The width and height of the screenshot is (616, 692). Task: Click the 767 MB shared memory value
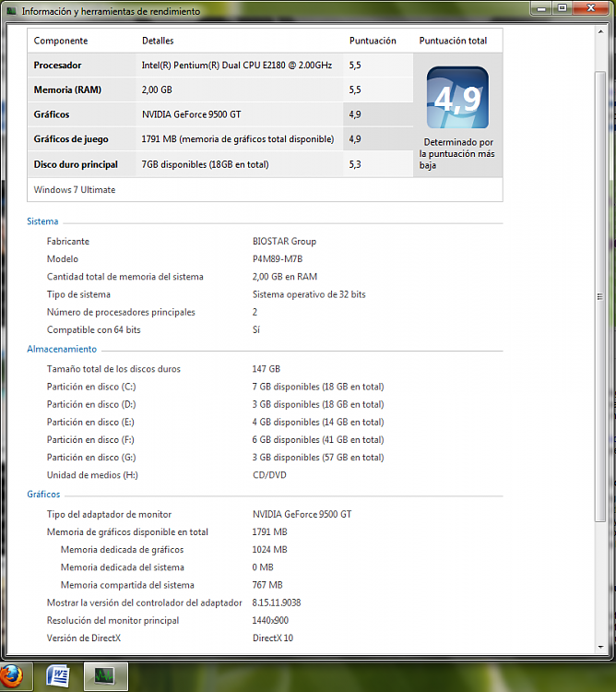267,585
